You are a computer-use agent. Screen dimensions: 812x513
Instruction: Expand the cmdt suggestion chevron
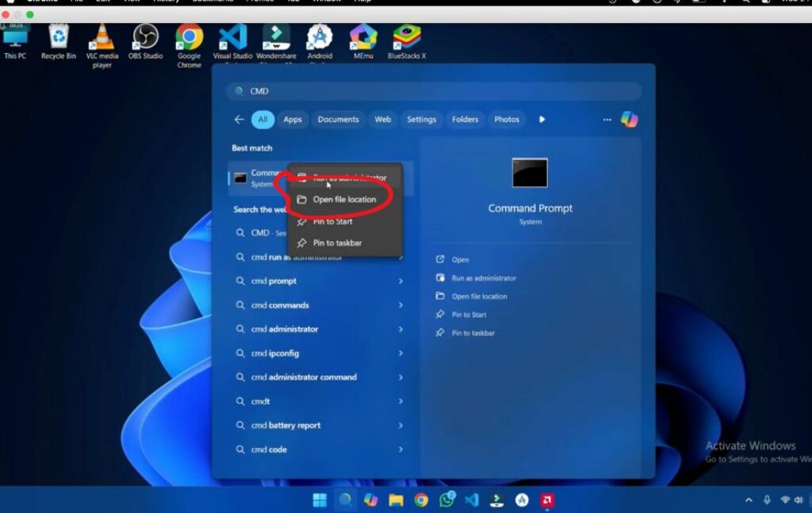[x=400, y=401]
